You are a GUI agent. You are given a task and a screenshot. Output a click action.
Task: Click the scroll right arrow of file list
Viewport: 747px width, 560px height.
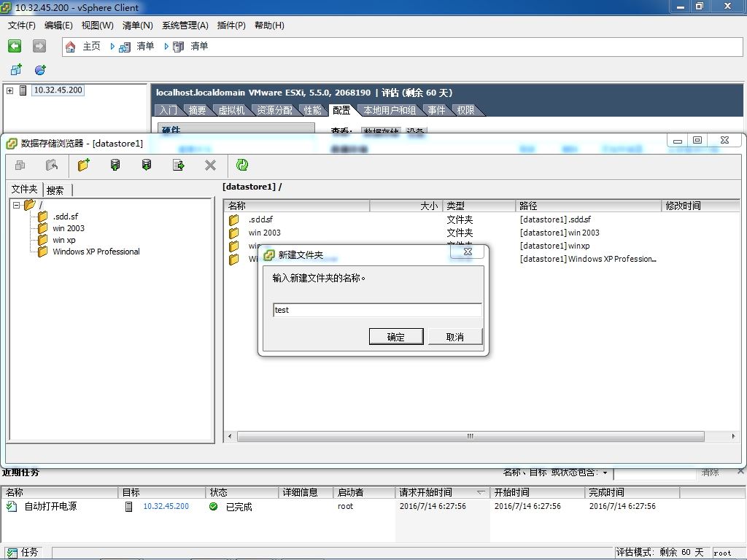pyautogui.click(x=733, y=436)
